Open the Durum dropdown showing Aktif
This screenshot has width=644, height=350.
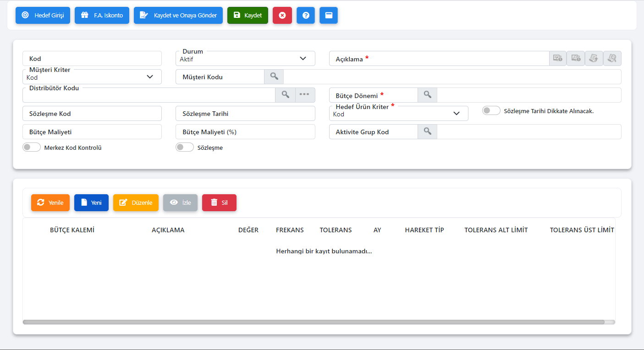tap(245, 59)
